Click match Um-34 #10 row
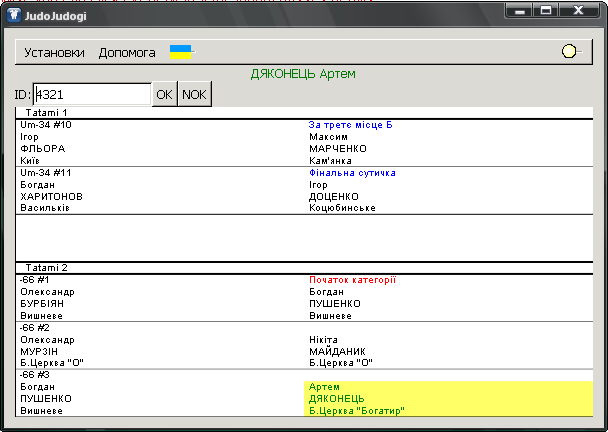608x432 pixels. 46,125
